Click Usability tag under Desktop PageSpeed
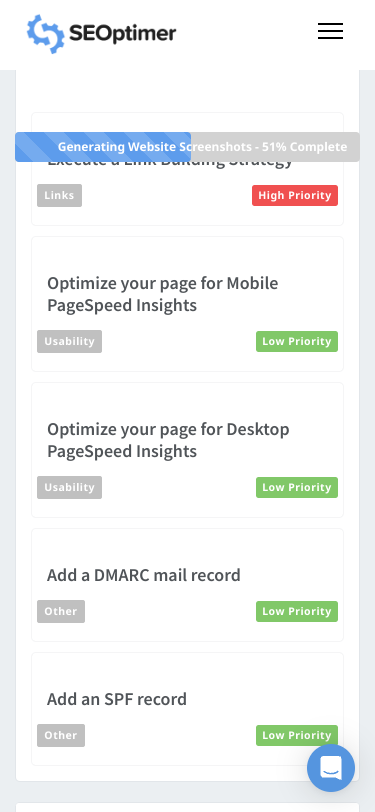 69,487
